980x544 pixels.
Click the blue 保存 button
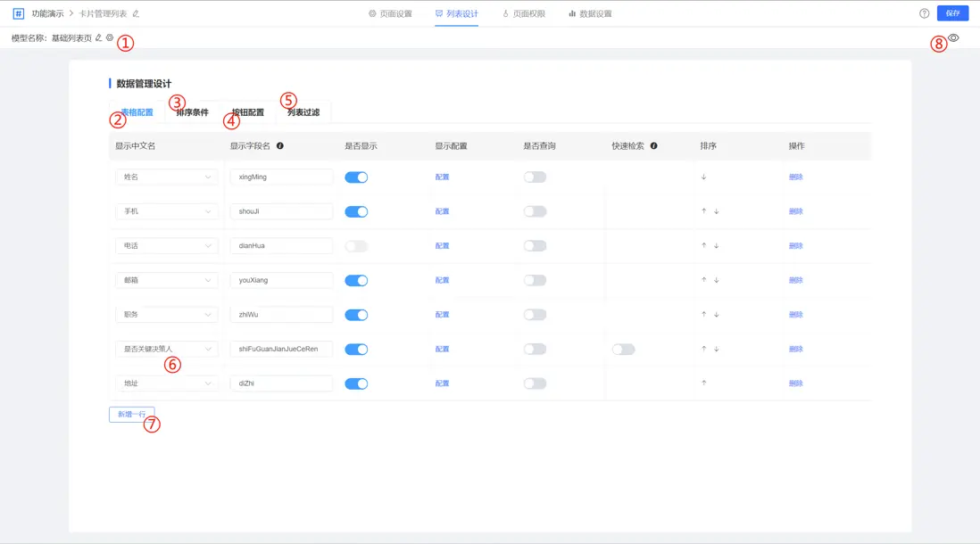[x=952, y=13]
